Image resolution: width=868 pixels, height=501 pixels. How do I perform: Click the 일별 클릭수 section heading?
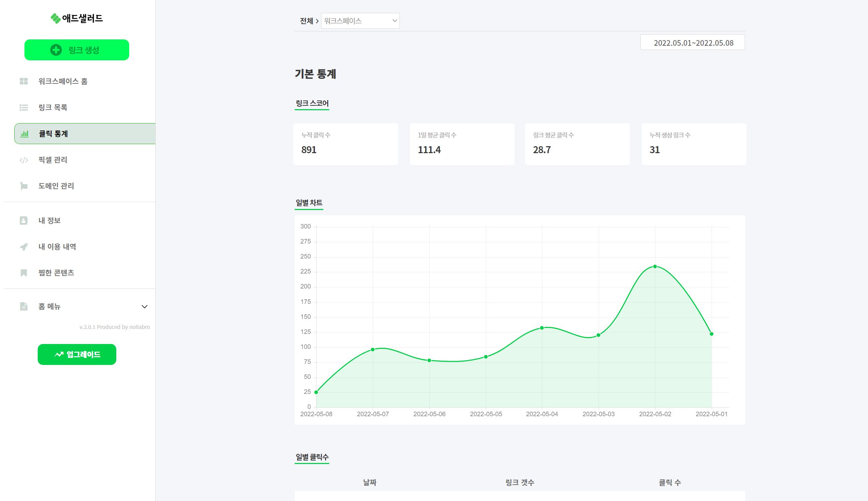click(312, 457)
